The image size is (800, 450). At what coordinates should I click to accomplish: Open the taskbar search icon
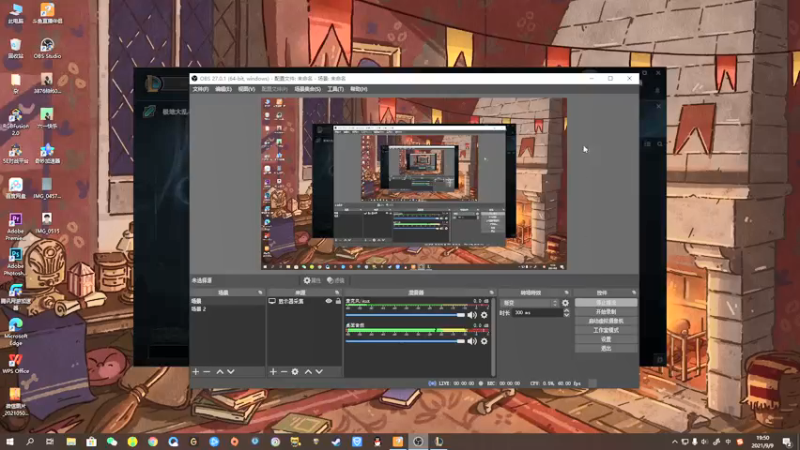[x=30, y=442]
